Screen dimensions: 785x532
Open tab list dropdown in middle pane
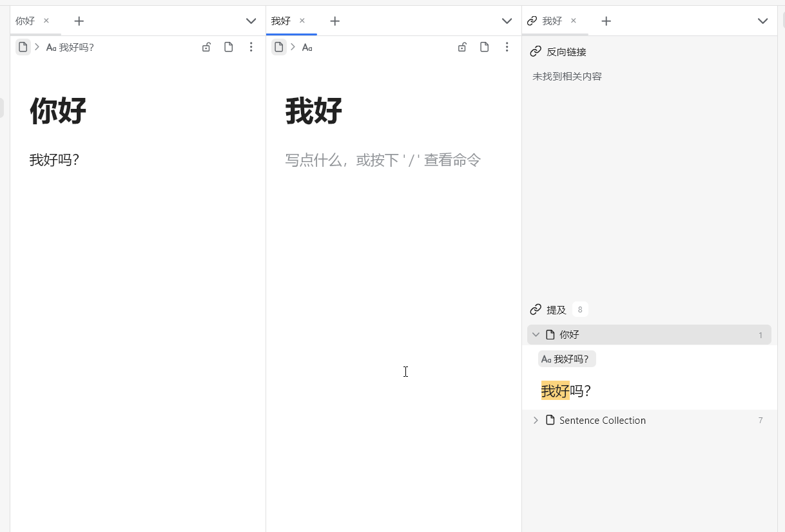507,21
